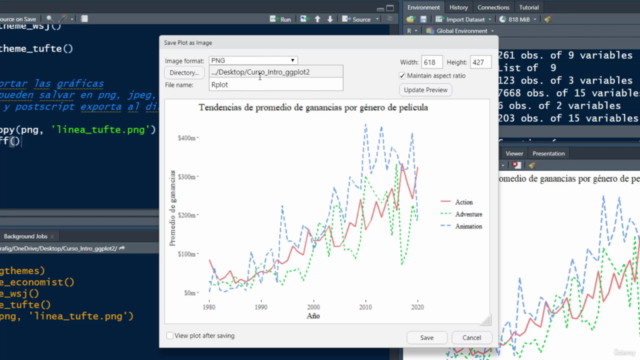Click the e_economist() line in console

[37, 282]
